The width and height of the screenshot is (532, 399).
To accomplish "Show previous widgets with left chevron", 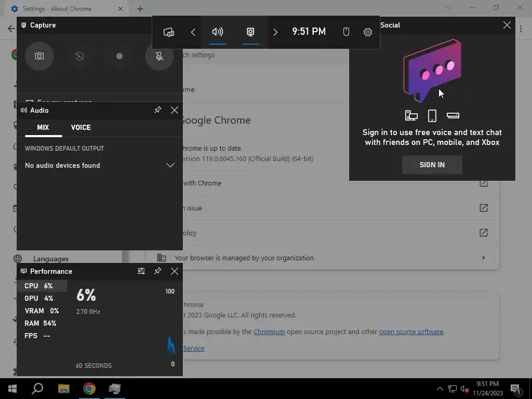I will 193,32.
